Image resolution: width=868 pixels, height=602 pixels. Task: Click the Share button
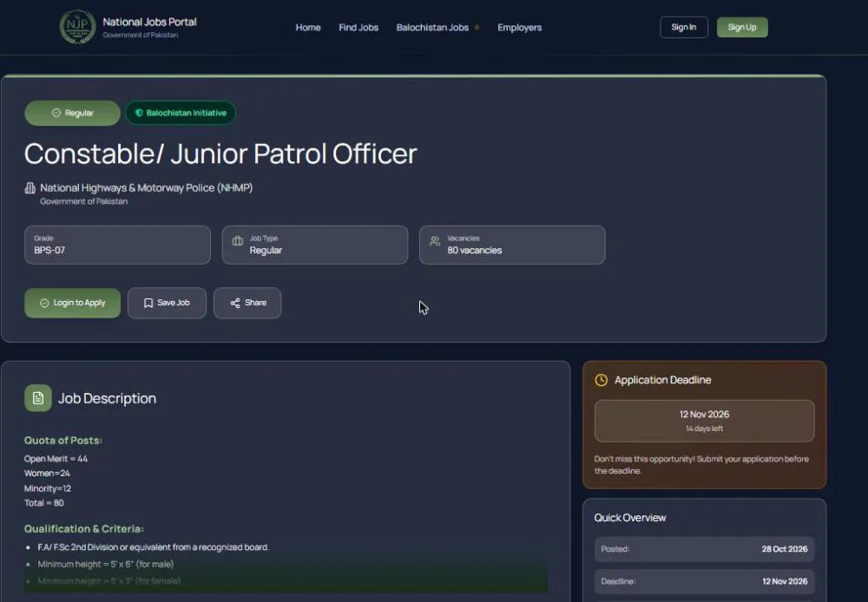tap(247, 303)
